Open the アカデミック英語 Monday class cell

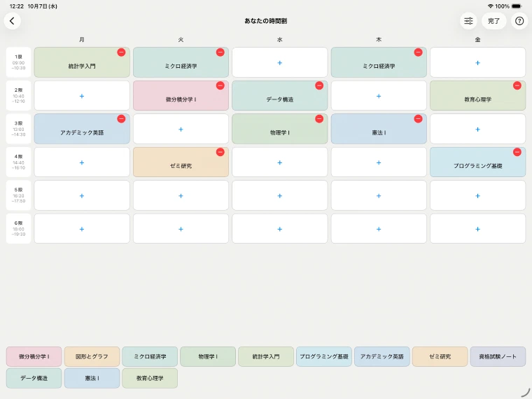[x=82, y=129]
